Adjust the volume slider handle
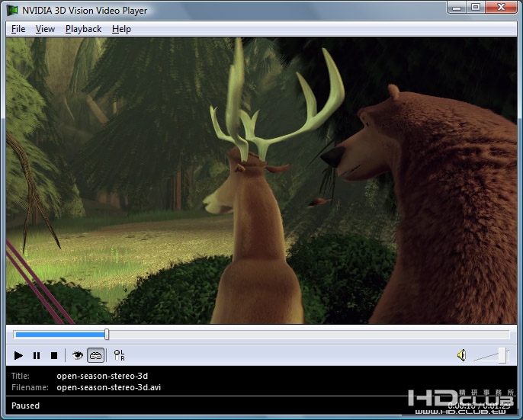This screenshot has width=523, height=420. pyautogui.click(x=502, y=355)
